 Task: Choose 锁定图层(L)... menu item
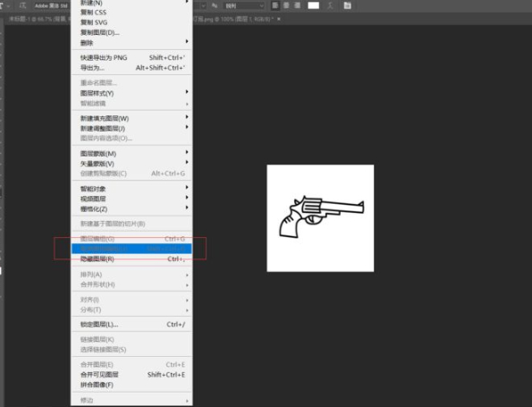click(131, 325)
